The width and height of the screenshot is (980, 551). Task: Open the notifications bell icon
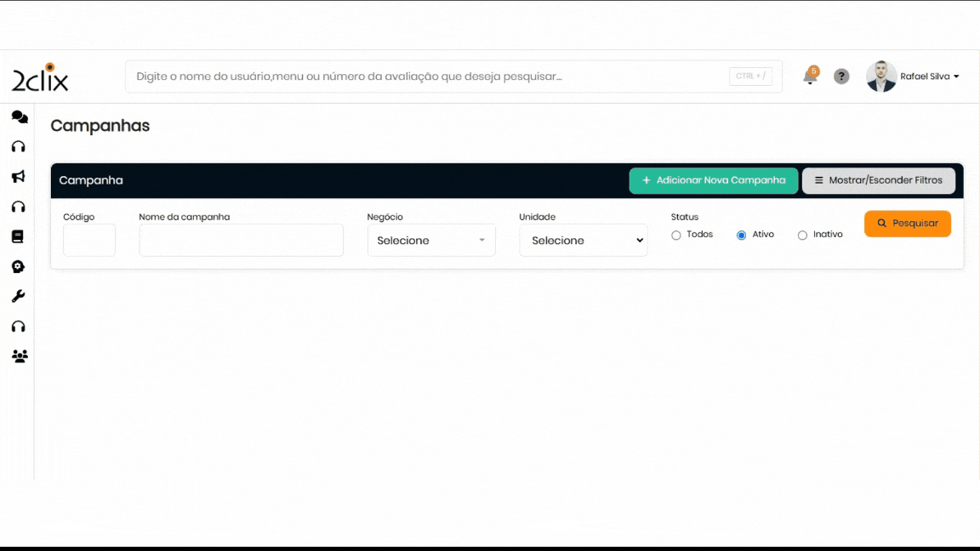[x=810, y=77]
